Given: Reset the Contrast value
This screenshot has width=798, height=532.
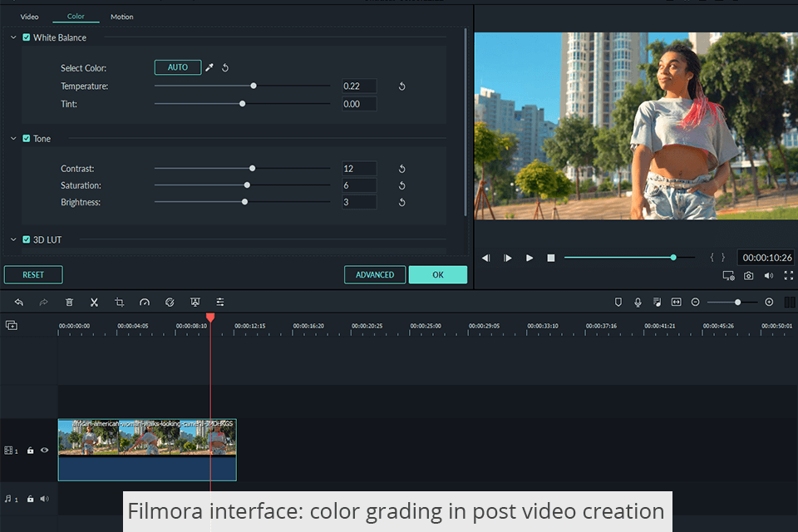Looking at the screenshot, I should tap(401, 169).
